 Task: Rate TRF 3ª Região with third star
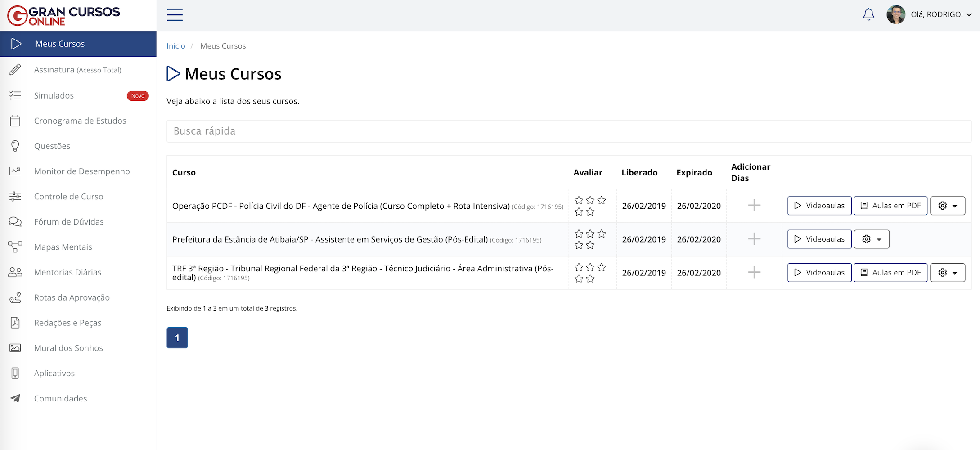pos(602,267)
